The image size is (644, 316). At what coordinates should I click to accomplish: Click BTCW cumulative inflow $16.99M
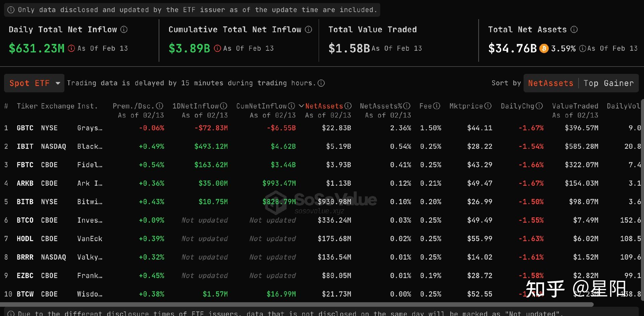281,294
